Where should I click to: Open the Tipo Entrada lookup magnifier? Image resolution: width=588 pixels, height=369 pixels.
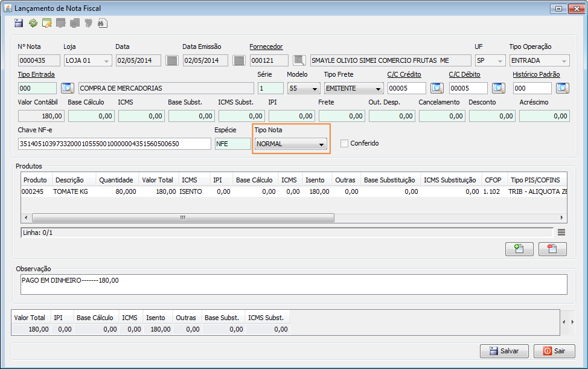click(66, 88)
